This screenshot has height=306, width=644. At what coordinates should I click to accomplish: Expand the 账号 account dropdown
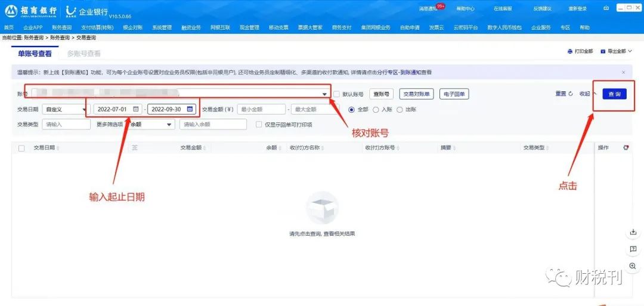(x=324, y=94)
